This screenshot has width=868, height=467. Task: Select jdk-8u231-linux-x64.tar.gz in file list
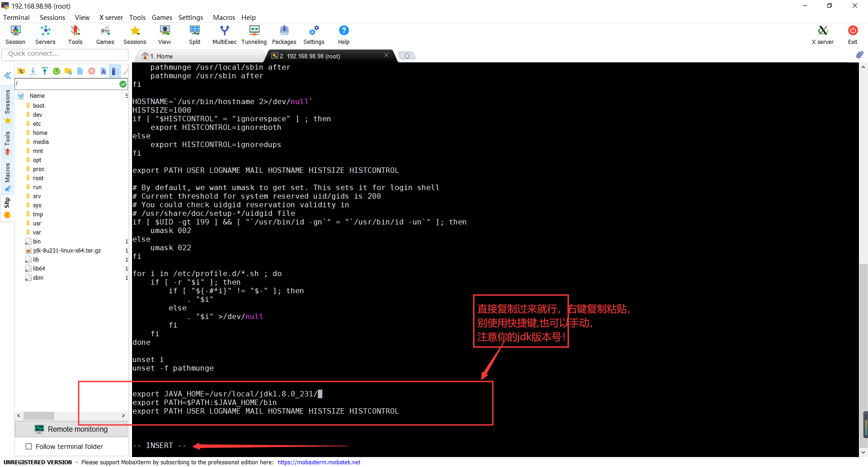tap(67, 250)
